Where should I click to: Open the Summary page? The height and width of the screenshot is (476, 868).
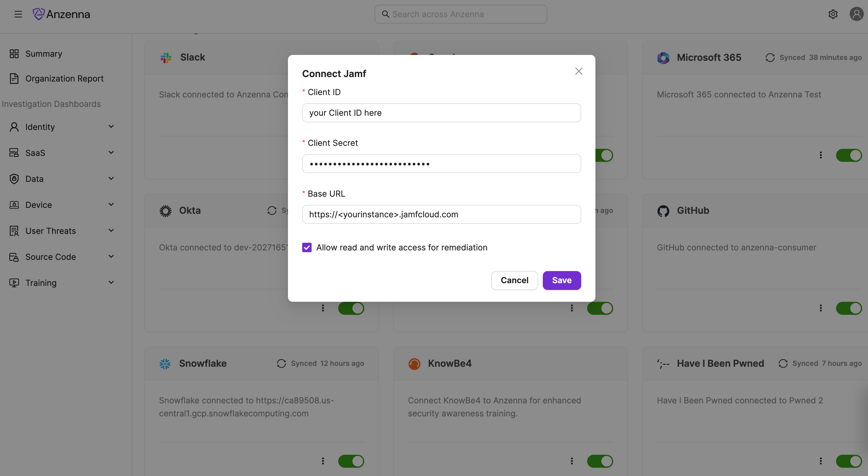click(43, 54)
